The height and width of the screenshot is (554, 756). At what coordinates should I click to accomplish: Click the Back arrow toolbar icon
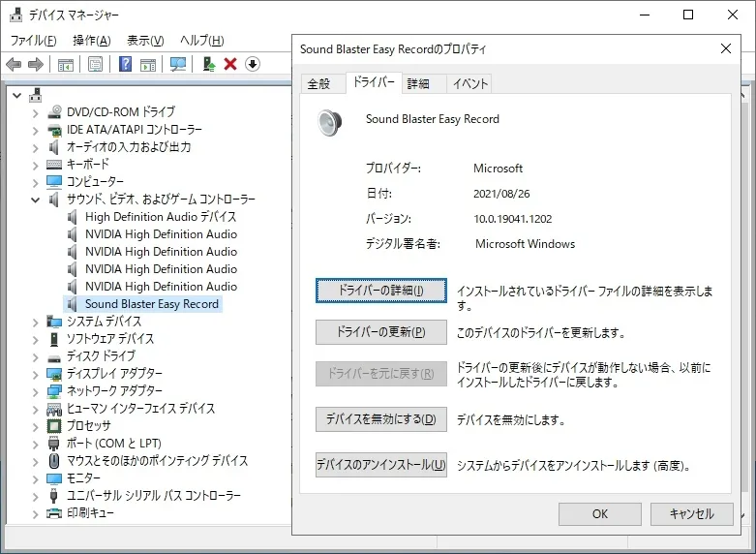[14, 64]
